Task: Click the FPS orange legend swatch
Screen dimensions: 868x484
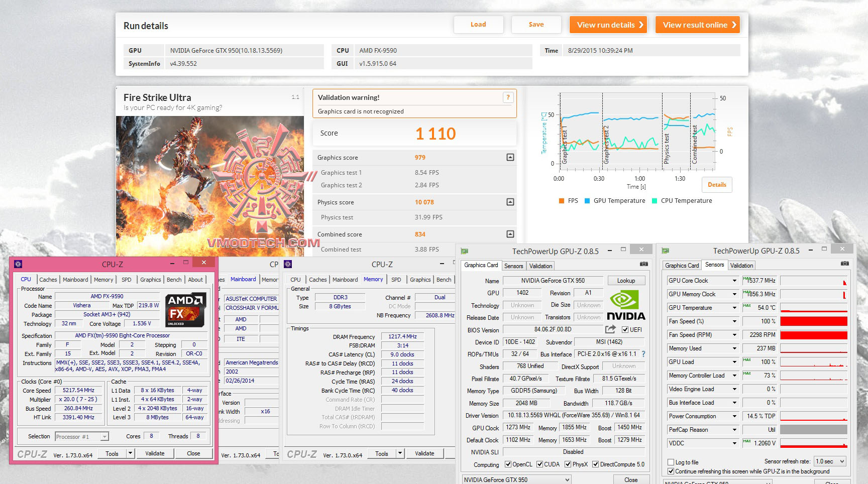Action: click(562, 201)
